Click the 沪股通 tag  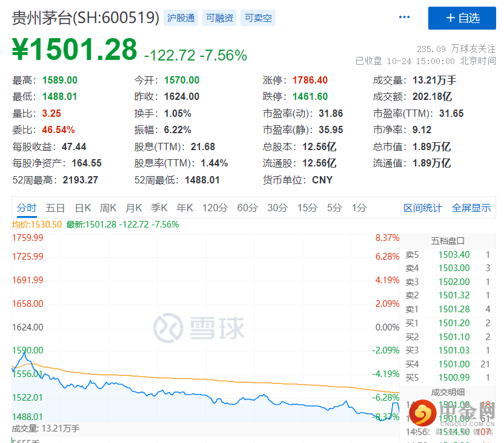pos(181,18)
